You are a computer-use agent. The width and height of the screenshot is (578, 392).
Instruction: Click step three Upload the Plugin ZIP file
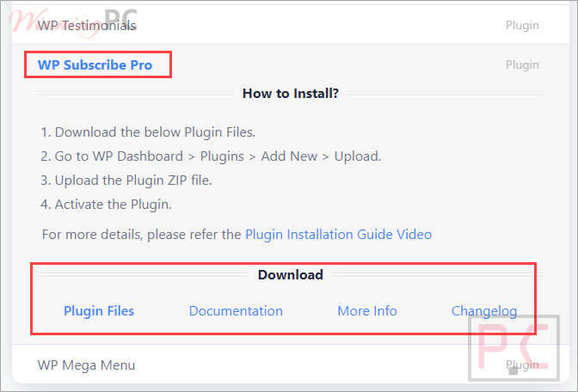tap(126, 181)
